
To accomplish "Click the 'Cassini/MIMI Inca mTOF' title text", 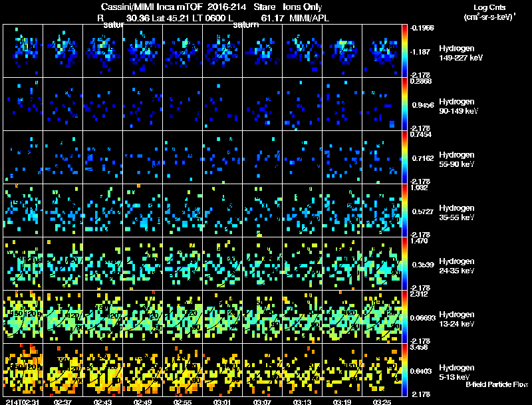I will pos(152,7).
